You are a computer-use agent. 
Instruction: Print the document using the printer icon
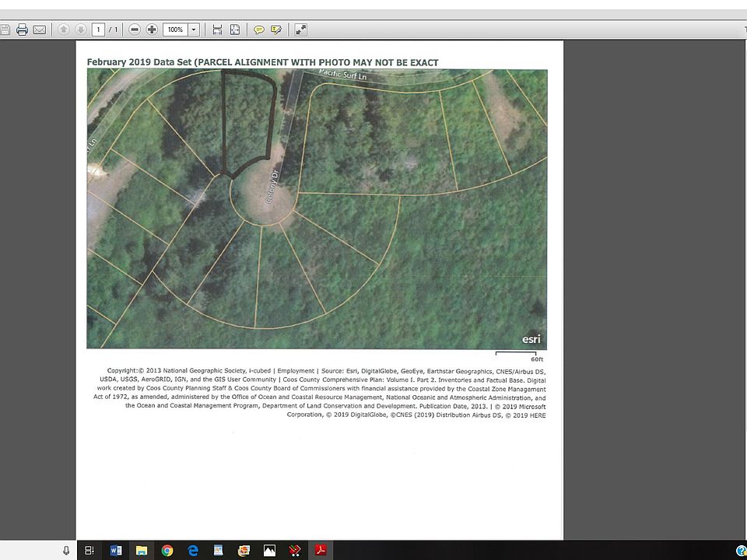coord(22,30)
